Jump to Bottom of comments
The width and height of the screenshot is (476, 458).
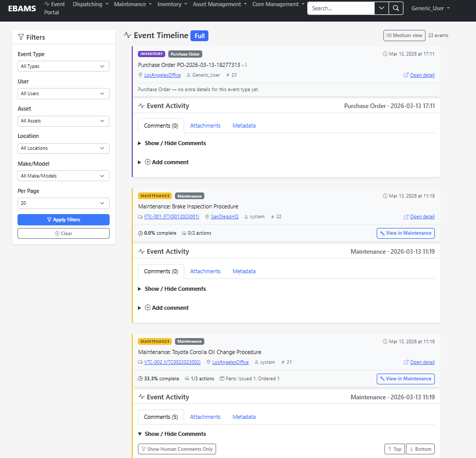[420, 449]
